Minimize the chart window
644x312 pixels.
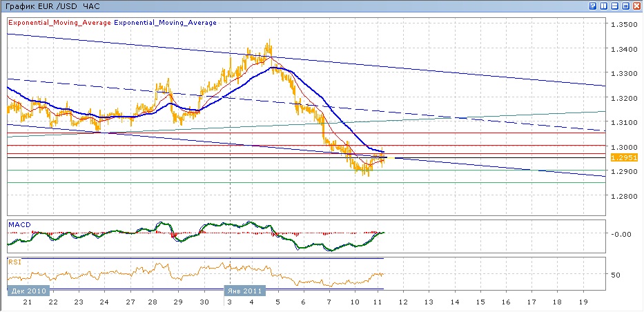pos(615,6)
